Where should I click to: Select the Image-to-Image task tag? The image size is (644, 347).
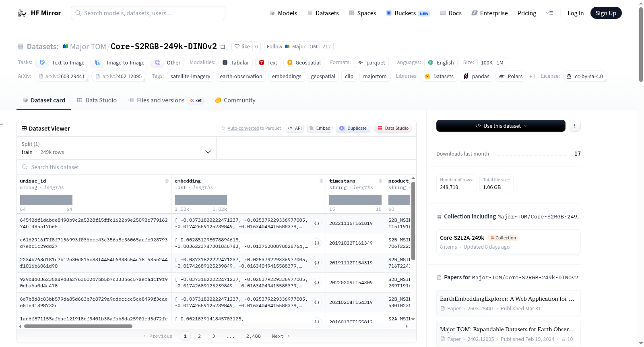pos(120,62)
